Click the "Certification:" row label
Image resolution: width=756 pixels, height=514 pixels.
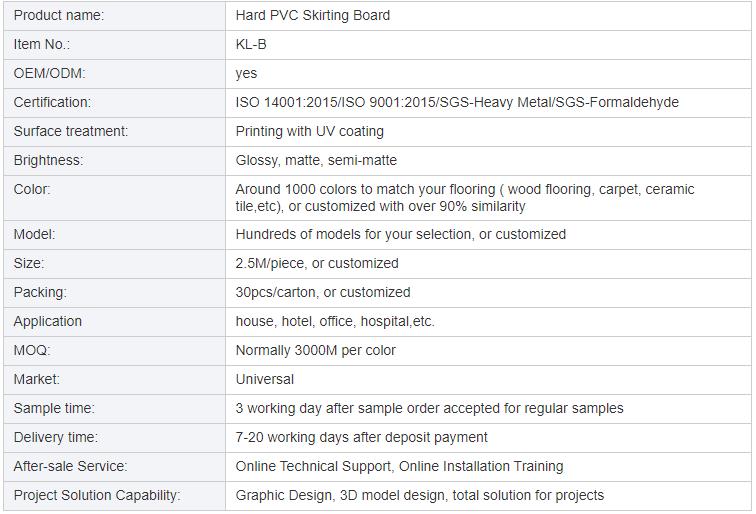coord(52,103)
